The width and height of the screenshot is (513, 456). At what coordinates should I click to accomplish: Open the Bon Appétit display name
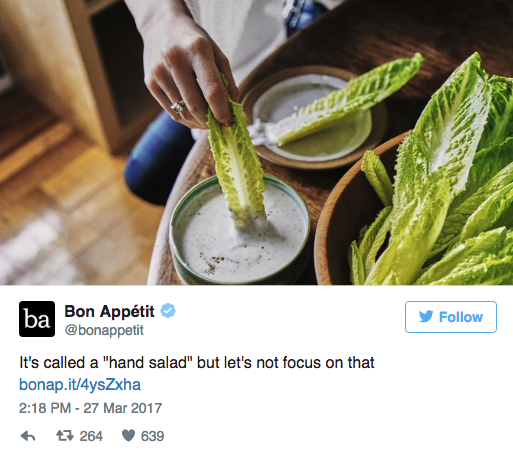(109, 311)
